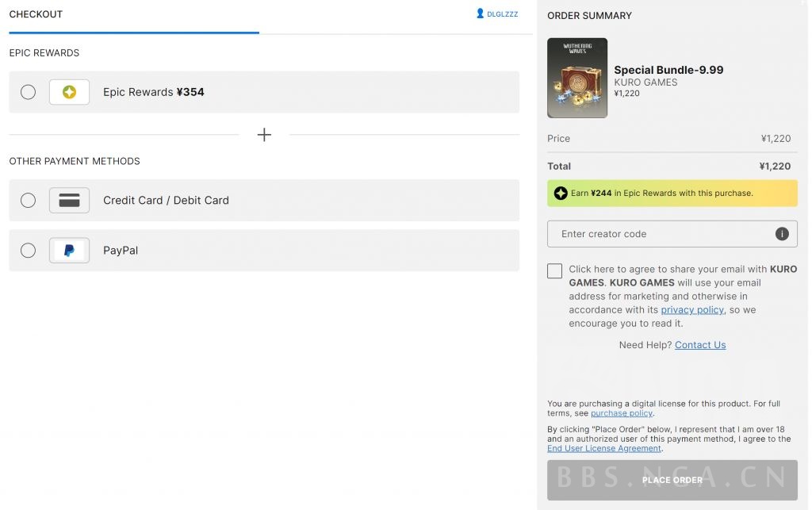Click the Checkout tab heading
This screenshot has width=812, height=510.
pyautogui.click(x=36, y=14)
